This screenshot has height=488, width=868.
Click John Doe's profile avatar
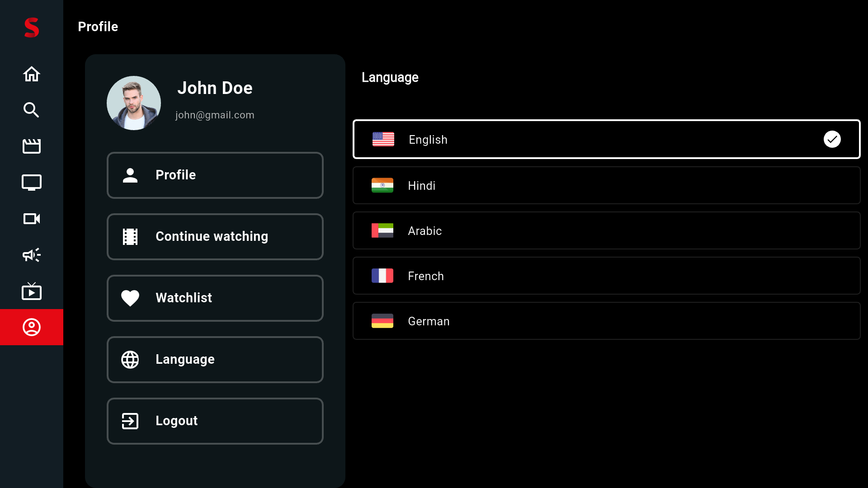point(133,103)
